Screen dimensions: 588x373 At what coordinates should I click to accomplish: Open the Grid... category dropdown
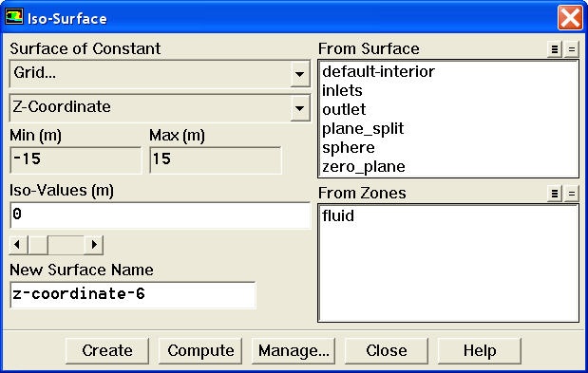[x=299, y=74]
